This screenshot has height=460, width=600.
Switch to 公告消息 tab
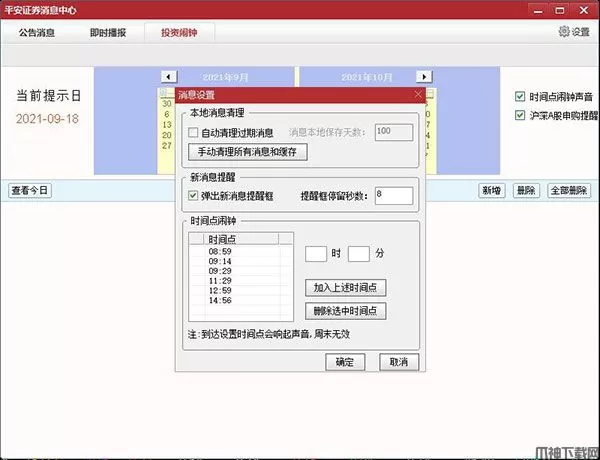tap(37, 33)
